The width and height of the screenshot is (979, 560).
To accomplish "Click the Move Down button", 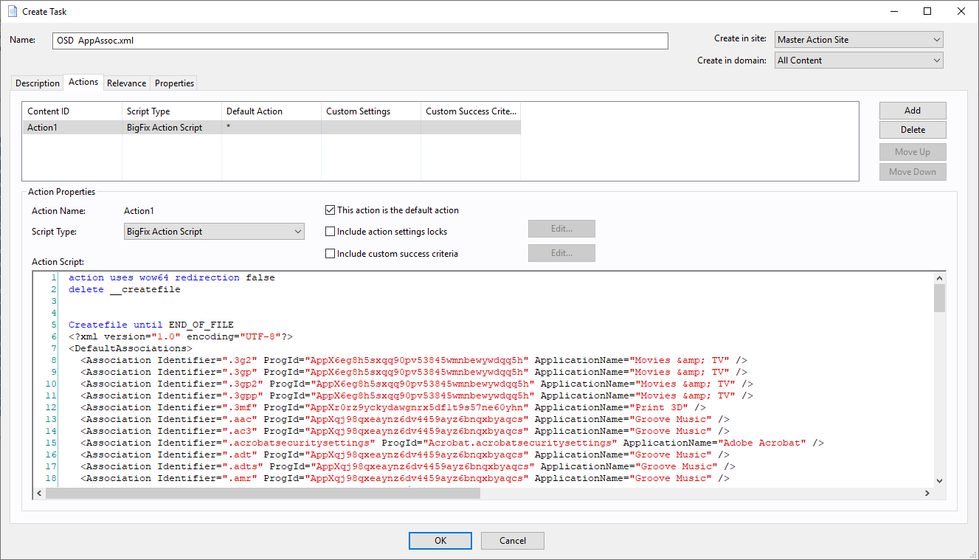I will (913, 172).
